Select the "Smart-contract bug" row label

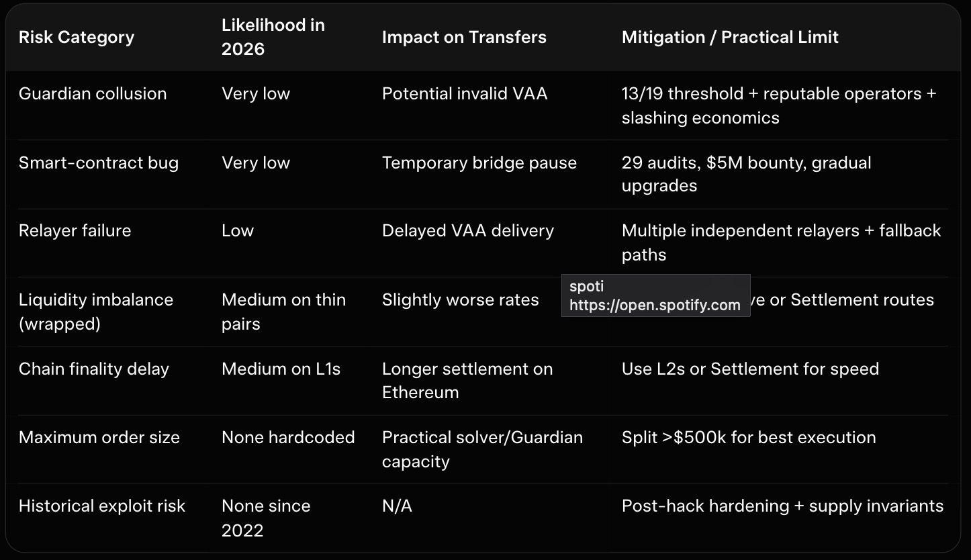(99, 162)
